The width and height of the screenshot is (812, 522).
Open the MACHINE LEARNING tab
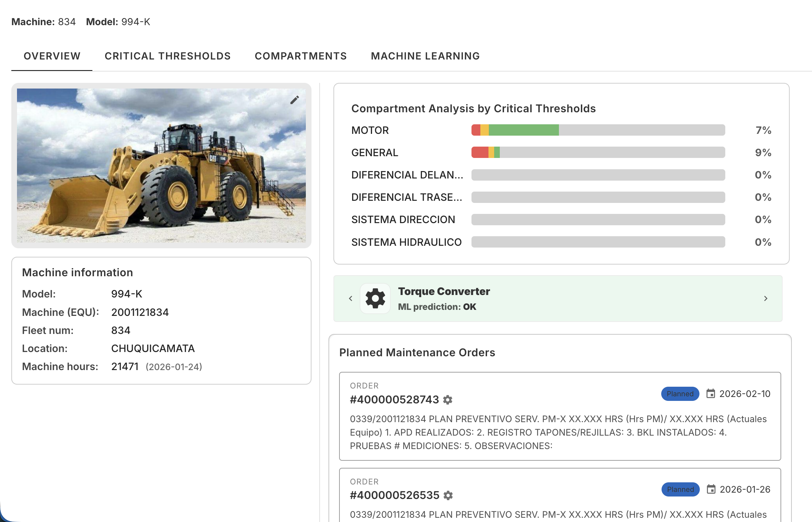(x=425, y=56)
